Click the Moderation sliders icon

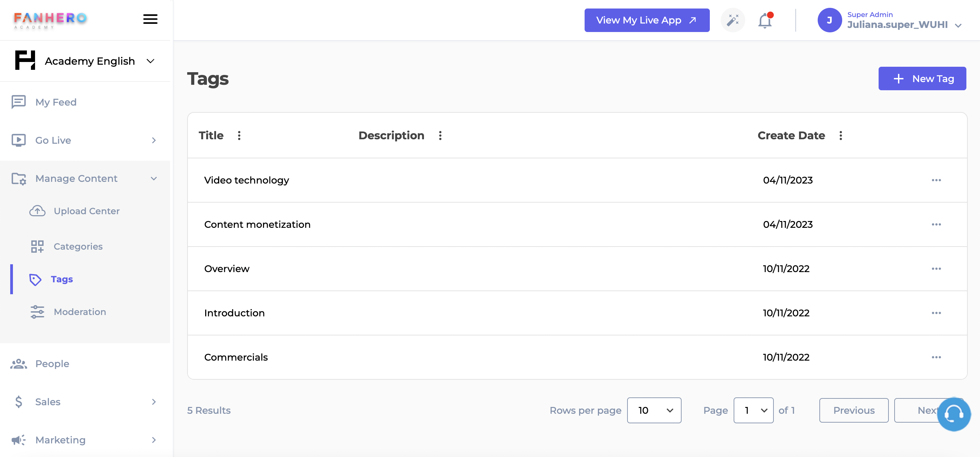pyautogui.click(x=37, y=312)
